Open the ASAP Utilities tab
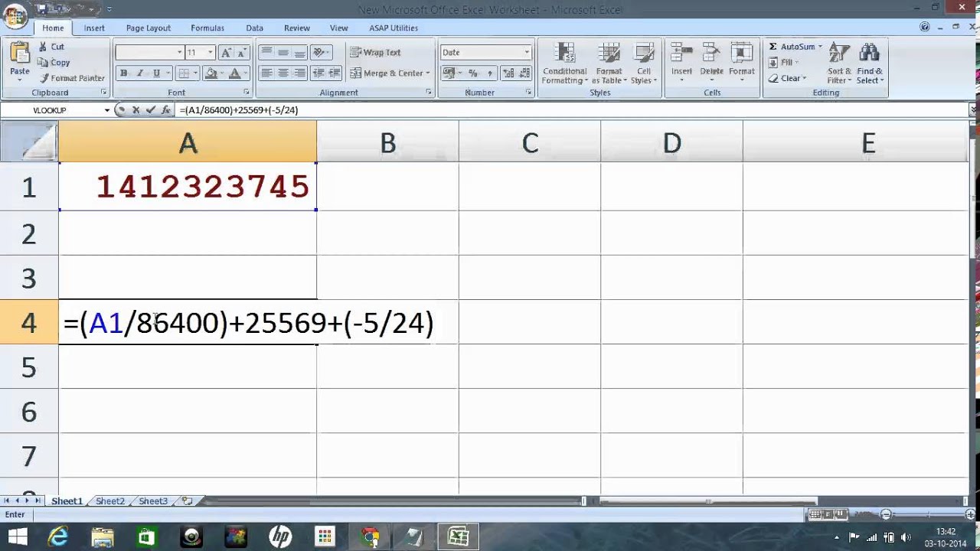 [x=394, y=28]
